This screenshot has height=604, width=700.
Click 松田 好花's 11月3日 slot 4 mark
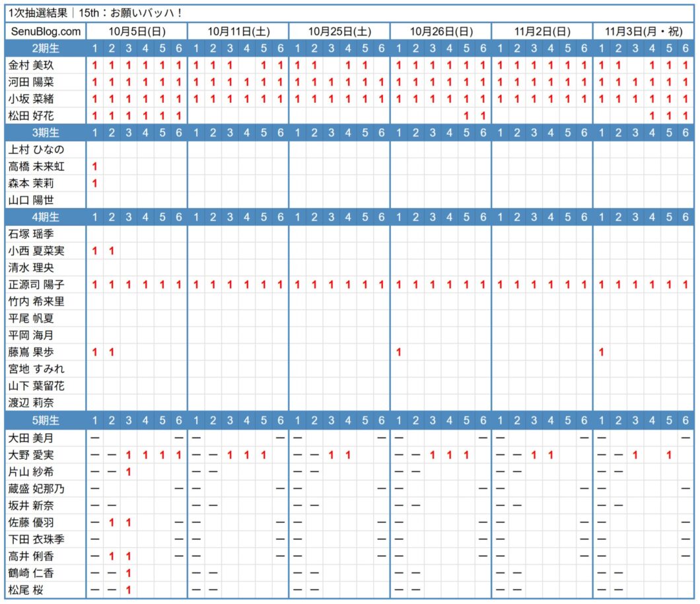[x=652, y=116]
